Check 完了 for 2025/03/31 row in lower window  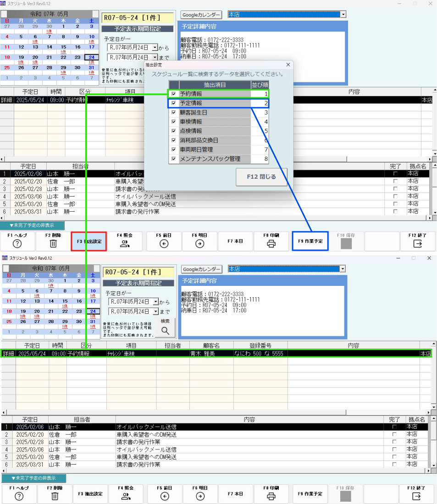[394, 465]
